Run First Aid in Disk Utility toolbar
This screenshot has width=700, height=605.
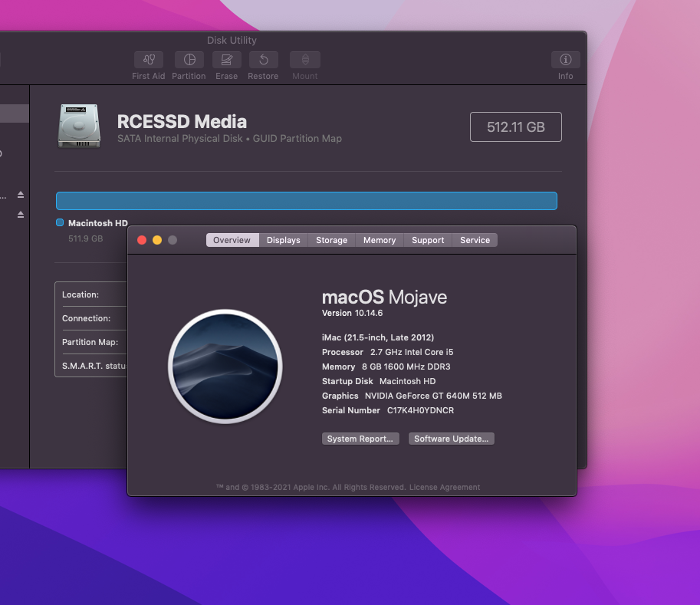(149, 60)
